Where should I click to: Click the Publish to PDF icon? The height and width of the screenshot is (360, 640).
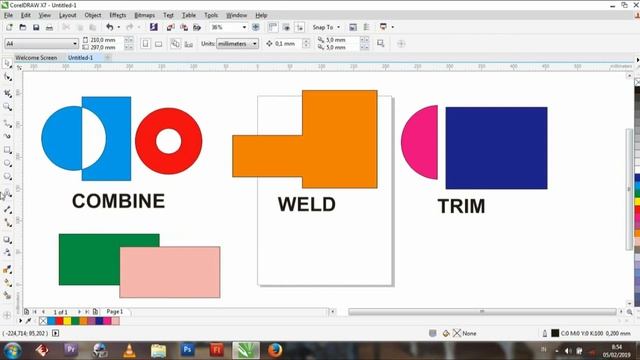click(x=197, y=27)
